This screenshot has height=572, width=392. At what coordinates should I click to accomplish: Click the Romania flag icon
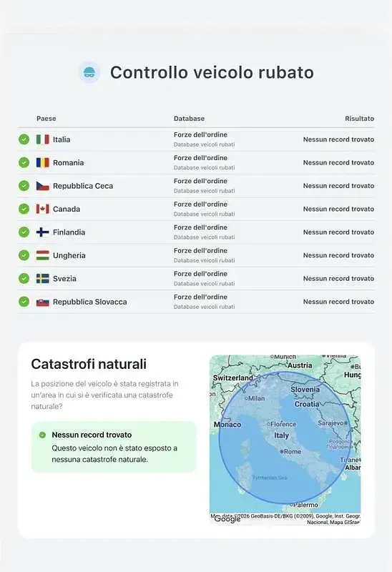(43, 163)
